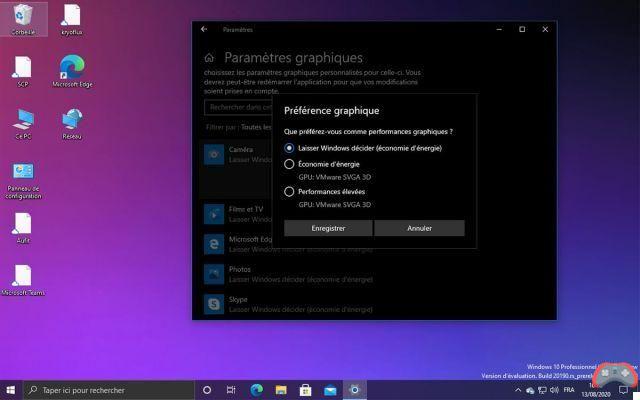Click the taskbar date 13/08/2020
640x400 pixels.
tap(596, 395)
